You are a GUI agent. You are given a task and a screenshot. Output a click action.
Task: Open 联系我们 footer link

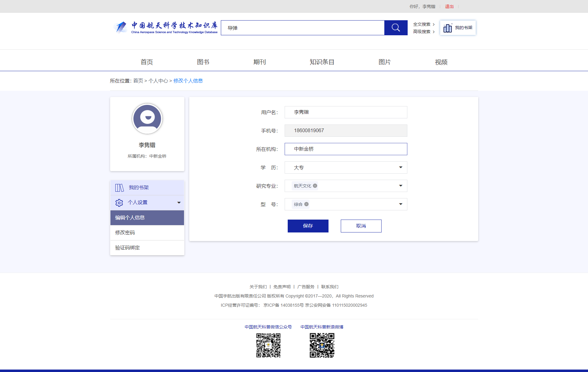(330, 287)
